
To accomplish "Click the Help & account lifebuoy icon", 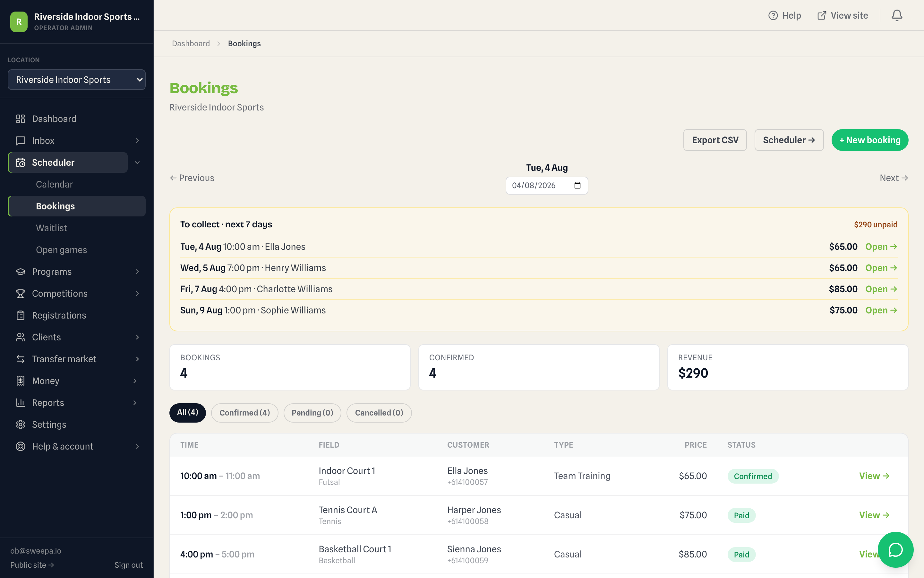I will 21,446.
